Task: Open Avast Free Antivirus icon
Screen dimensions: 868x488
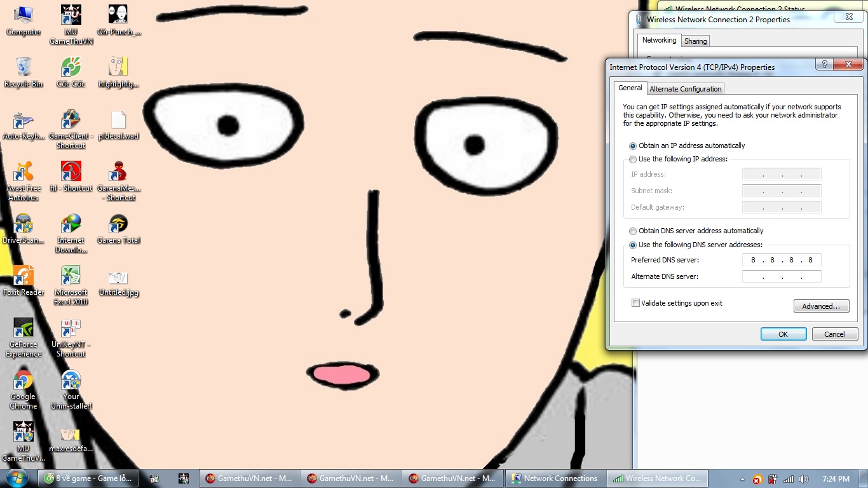Action: 24,182
